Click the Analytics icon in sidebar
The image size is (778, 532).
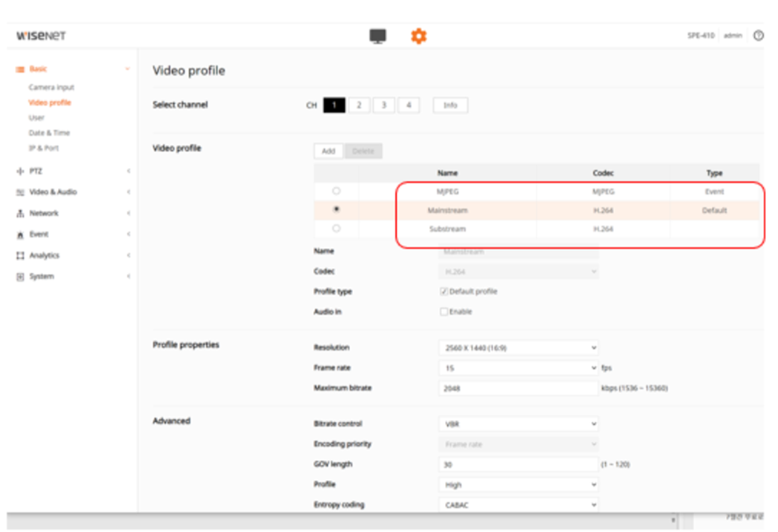(x=20, y=256)
